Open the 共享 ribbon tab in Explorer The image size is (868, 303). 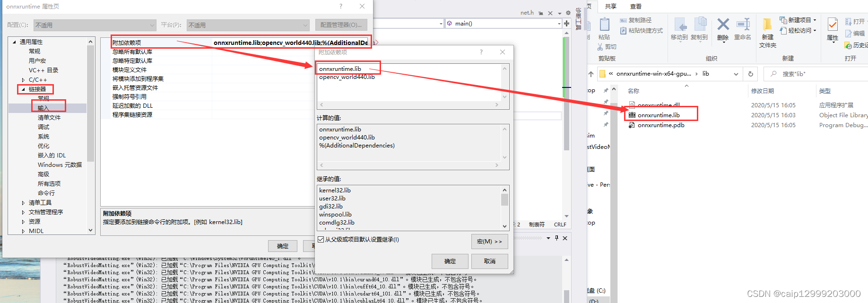click(611, 6)
